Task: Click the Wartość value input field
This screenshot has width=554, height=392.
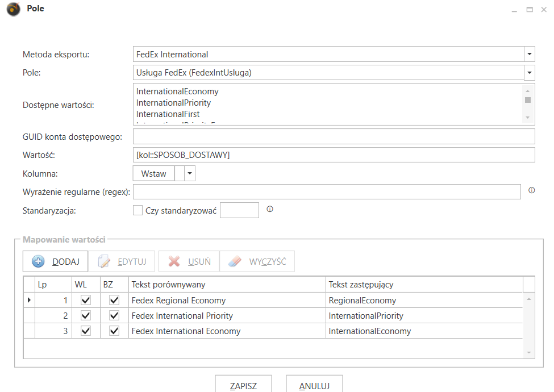Action: point(334,155)
